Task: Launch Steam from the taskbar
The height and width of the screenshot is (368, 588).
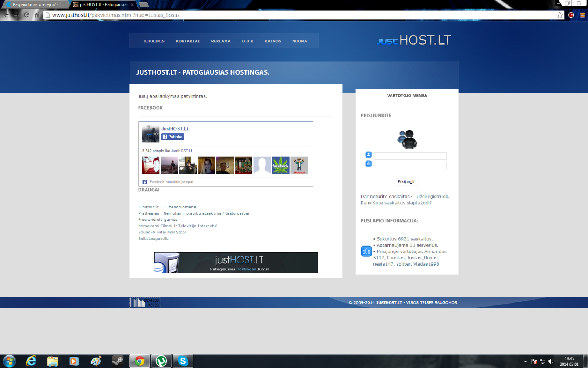Action: tap(118, 361)
